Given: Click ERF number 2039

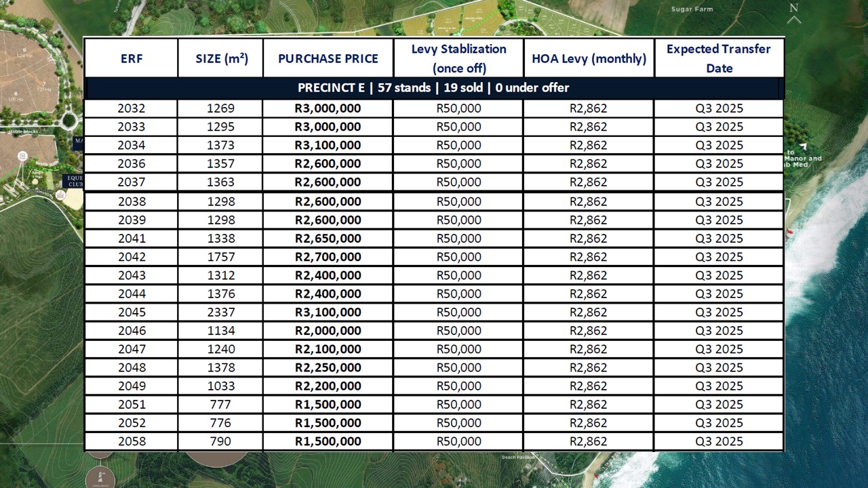Looking at the screenshot, I should pyautogui.click(x=132, y=220).
